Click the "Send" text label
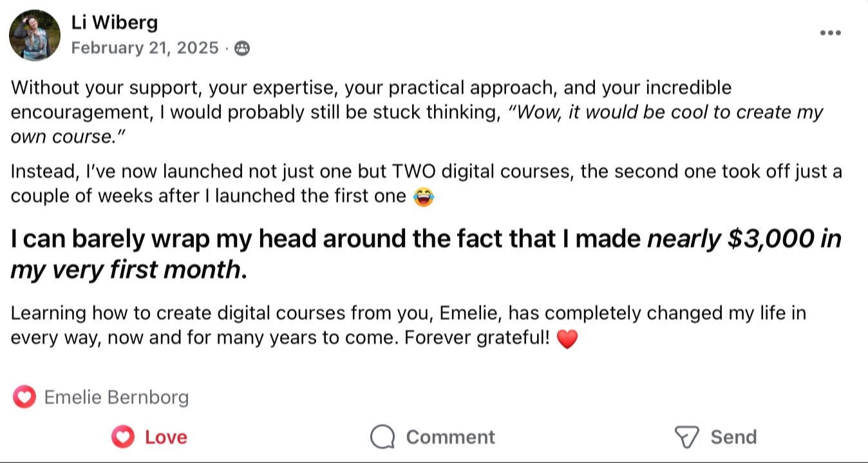868x463 pixels. (733, 437)
